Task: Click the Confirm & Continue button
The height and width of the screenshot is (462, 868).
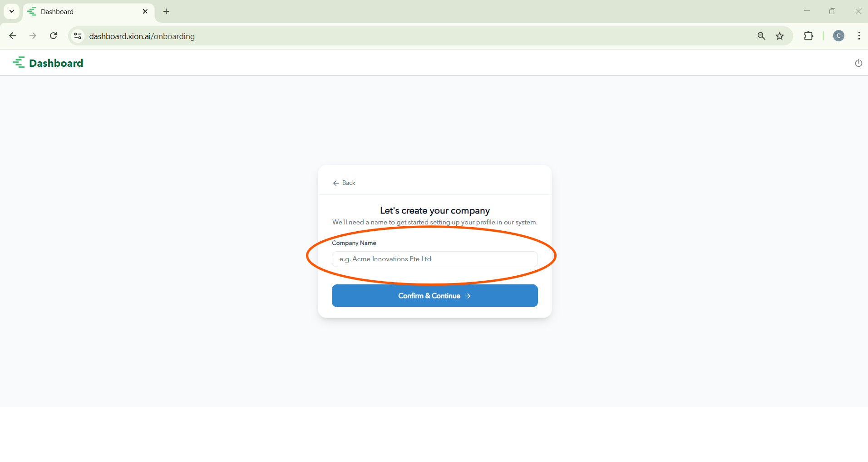Action: point(434,296)
